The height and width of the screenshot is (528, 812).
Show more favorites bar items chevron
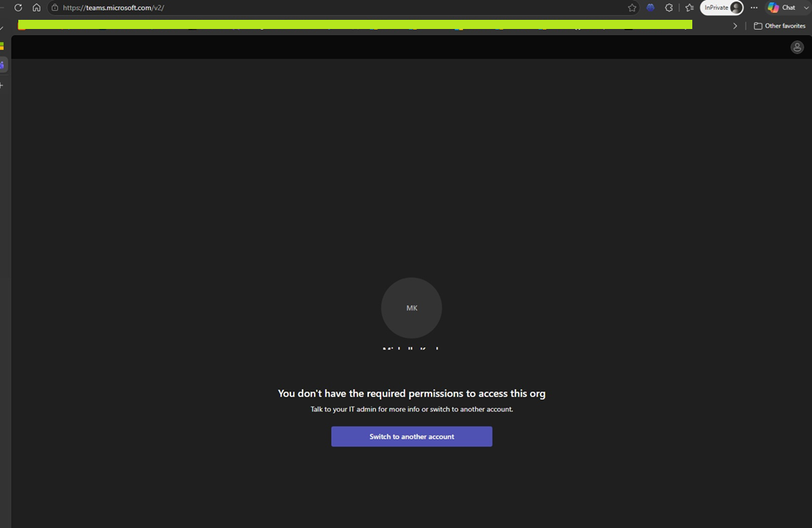point(735,26)
